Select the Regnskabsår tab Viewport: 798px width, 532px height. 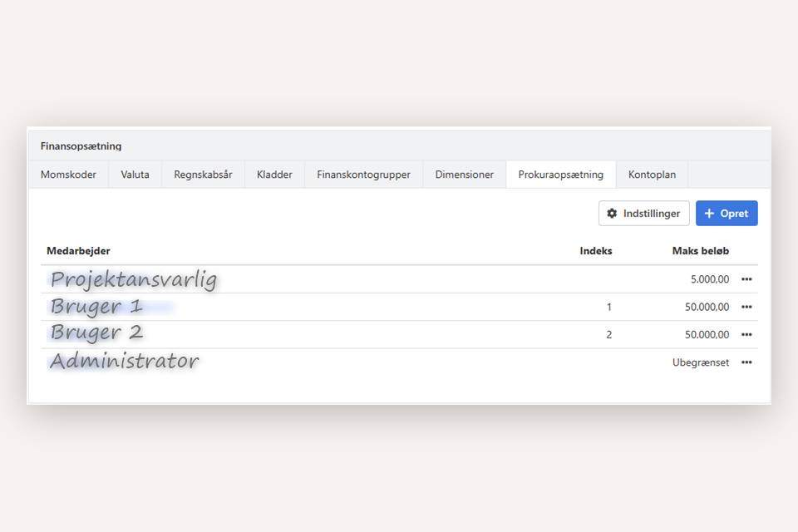click(203, 175)
